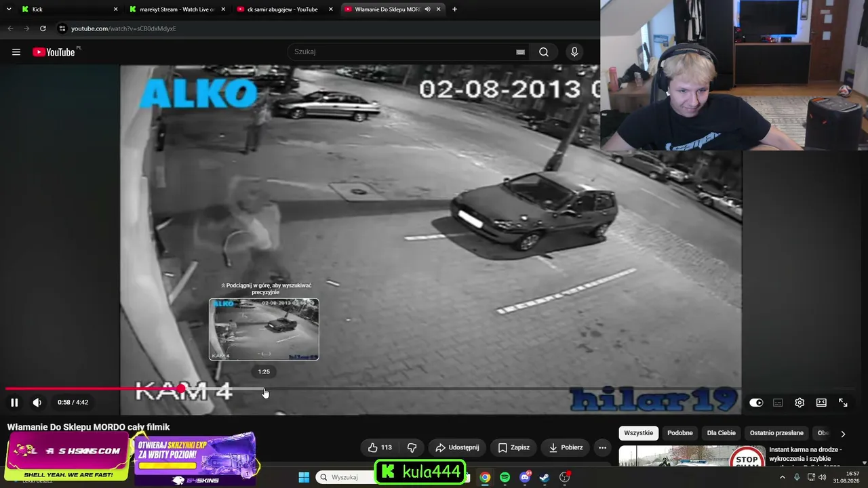Open the player settings gear
The width and height of the screenshot is (868, 488).
tap(800, 403)
